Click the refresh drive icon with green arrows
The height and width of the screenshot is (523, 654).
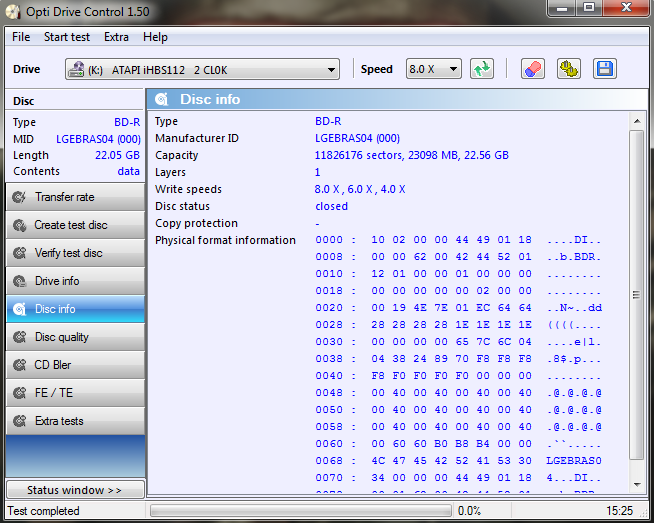(482, 69)
